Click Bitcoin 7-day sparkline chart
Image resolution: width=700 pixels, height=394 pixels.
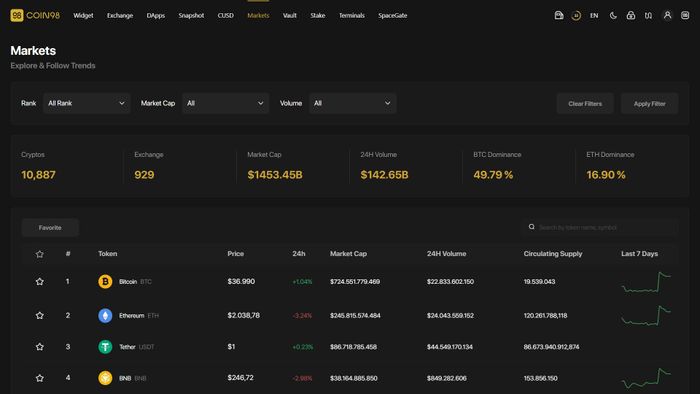click(x=646, y=282)
